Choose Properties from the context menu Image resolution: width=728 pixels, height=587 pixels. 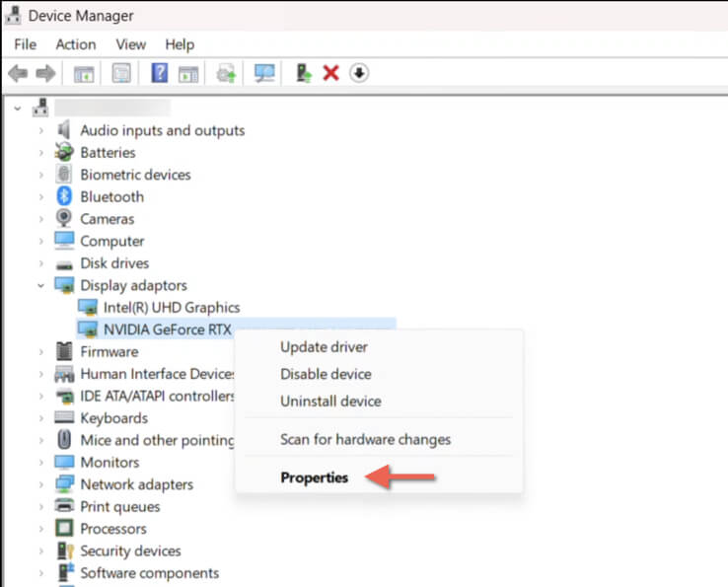click(314, 477)
